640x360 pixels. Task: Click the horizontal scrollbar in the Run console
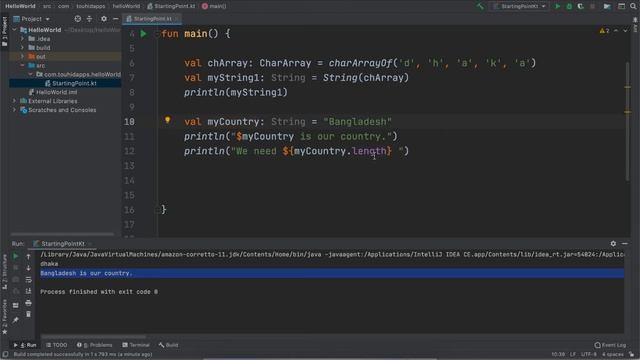point(93,337)
